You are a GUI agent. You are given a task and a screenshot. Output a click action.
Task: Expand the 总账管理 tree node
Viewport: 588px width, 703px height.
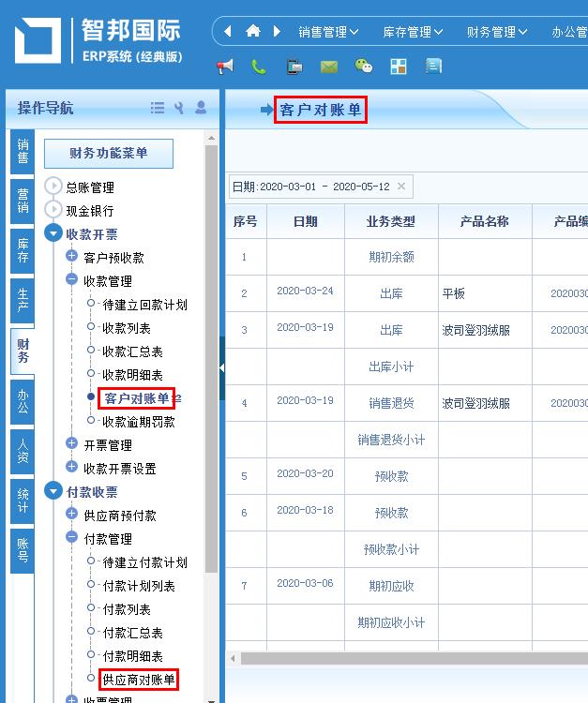[53, 187]
